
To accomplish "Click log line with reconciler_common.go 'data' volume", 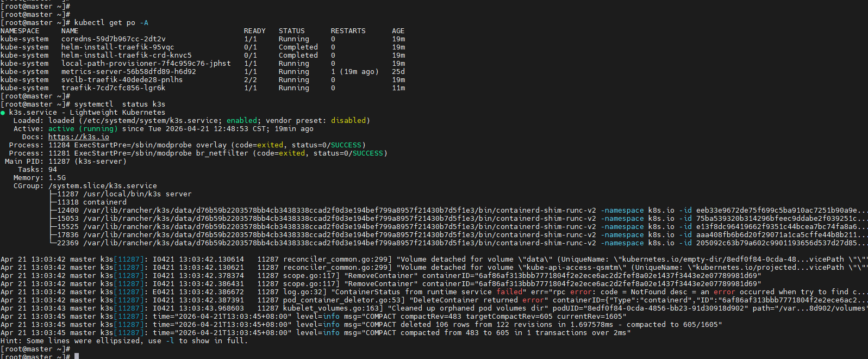I will click(434, 259).
